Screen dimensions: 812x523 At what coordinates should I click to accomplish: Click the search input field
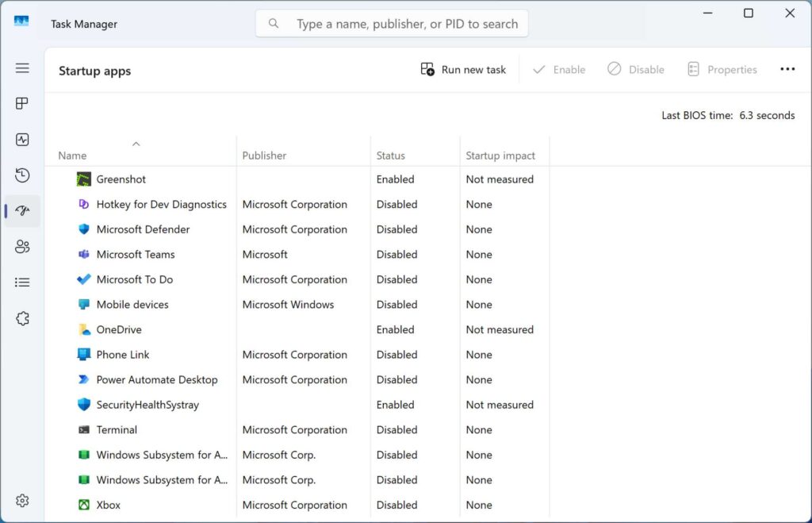point(396,23)
